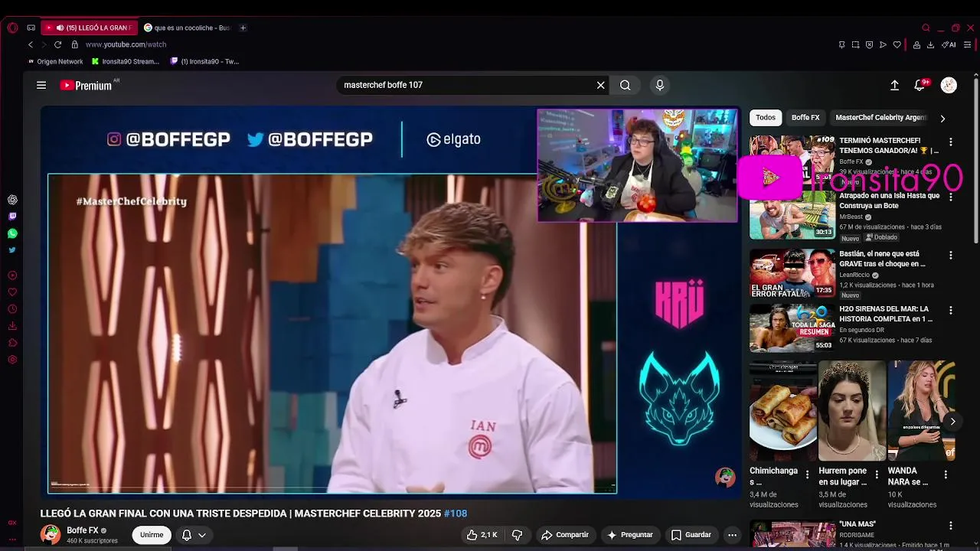Open the ad blocker shield icon
The height and width of the screenshot is (551, 980).
point(869,44)
